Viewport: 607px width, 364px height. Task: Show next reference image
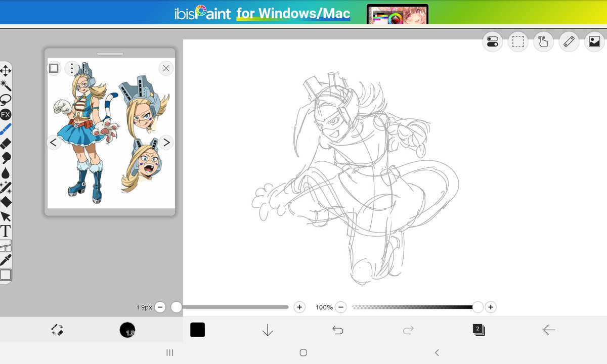pos(166,143)
